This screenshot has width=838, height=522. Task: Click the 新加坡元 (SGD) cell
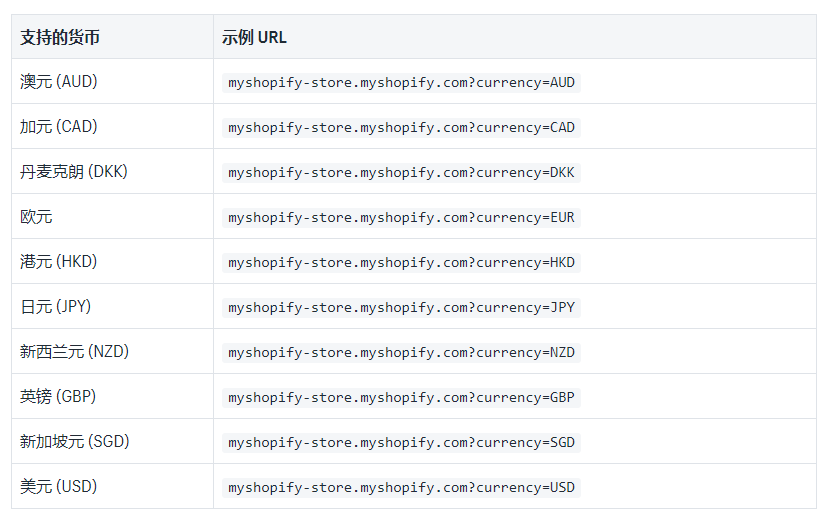pyautogui.click(x=112, y=441)
